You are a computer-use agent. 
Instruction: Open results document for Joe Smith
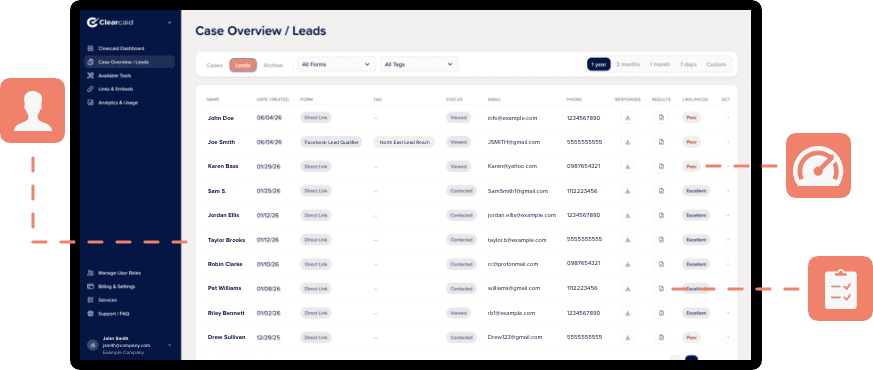tap(661, 142)
